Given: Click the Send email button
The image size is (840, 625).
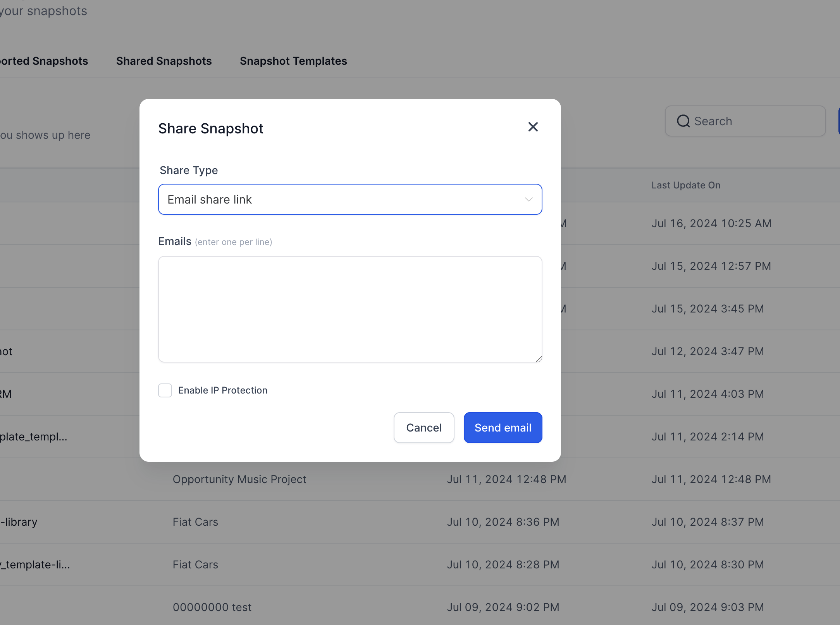Looking at the screenshot, I should 503,428.
